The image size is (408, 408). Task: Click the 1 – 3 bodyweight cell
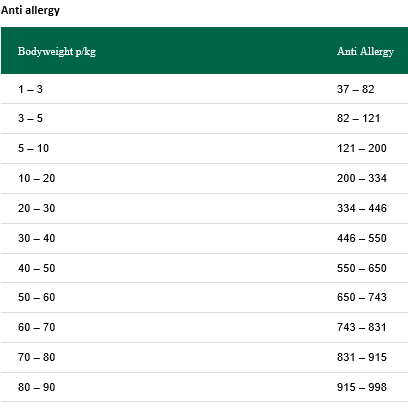(30, 89)
